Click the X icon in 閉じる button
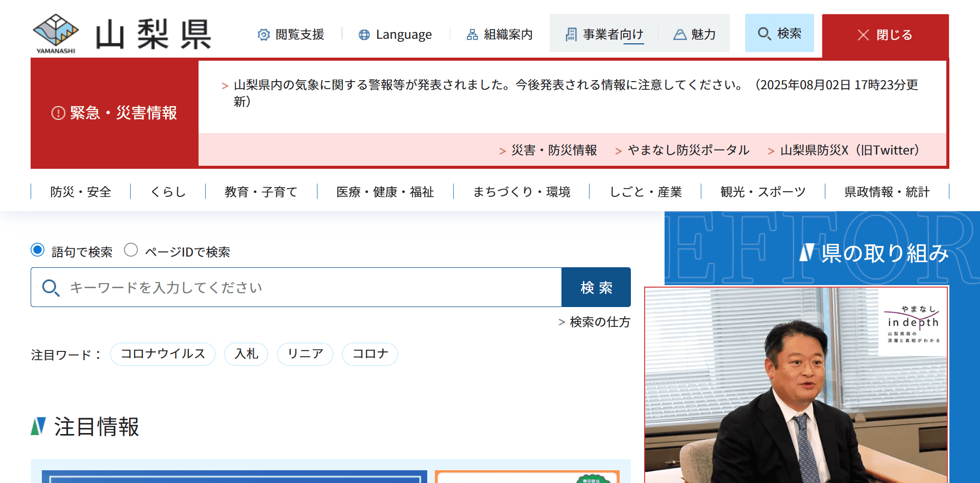This screenshot has height=483, width=980. click(x=863, y=35)
